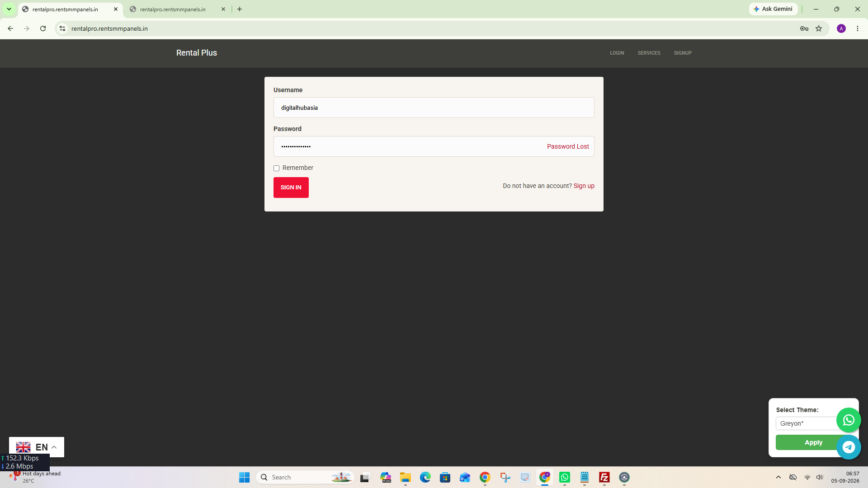Click the browser forward arrow
This screenshot has width=868, height=488.
coord(27,28)
